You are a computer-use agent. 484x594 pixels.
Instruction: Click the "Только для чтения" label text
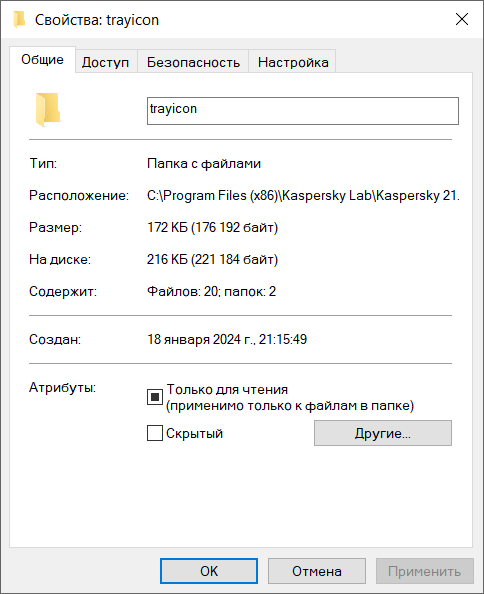(x=227, y=389)
